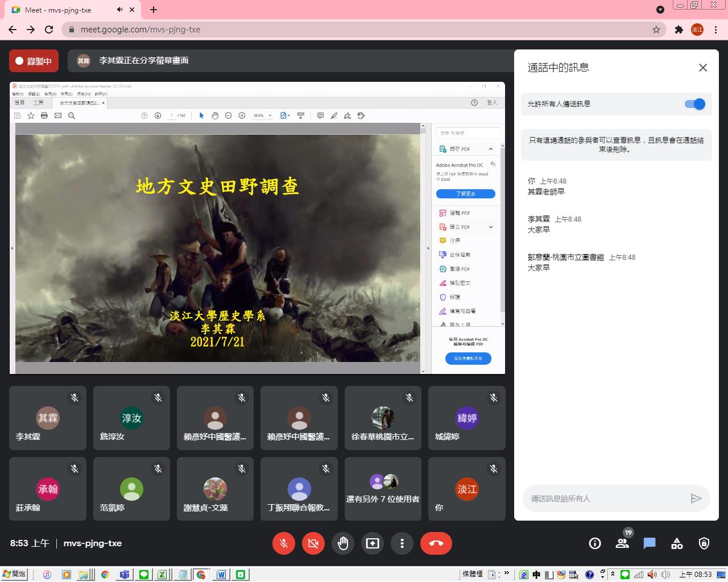The height and width of the screenshot is (582, 728).
Task: Click the shared screen presentation area
Action: [x=257, y=228]
